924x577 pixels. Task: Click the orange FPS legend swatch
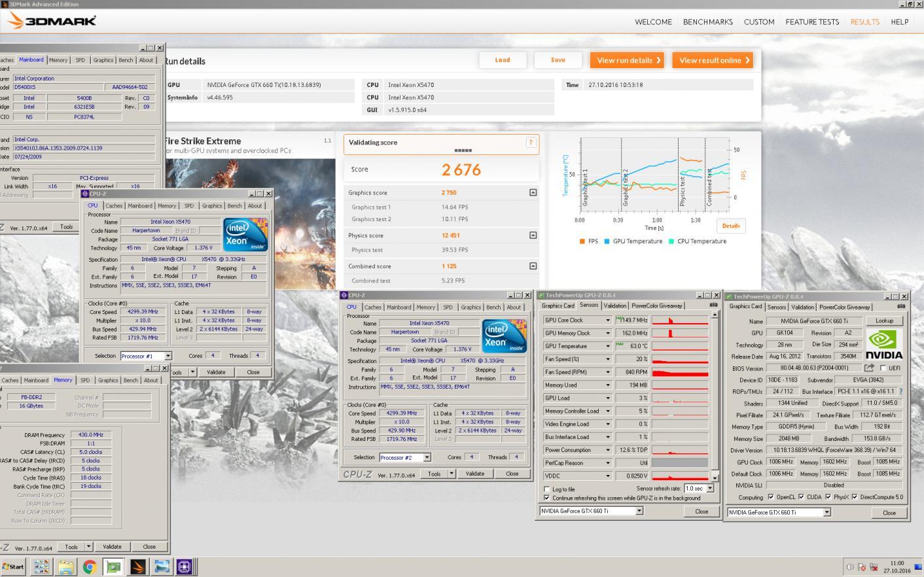(582, 241)
